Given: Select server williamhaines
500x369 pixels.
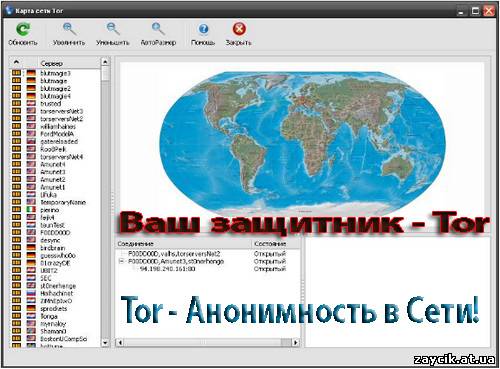Looking at the screenshot, I should pos(58,126).
